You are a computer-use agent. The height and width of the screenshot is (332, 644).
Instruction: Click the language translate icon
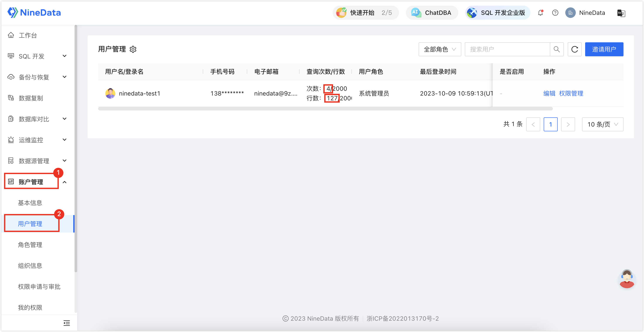coord(621,13)
